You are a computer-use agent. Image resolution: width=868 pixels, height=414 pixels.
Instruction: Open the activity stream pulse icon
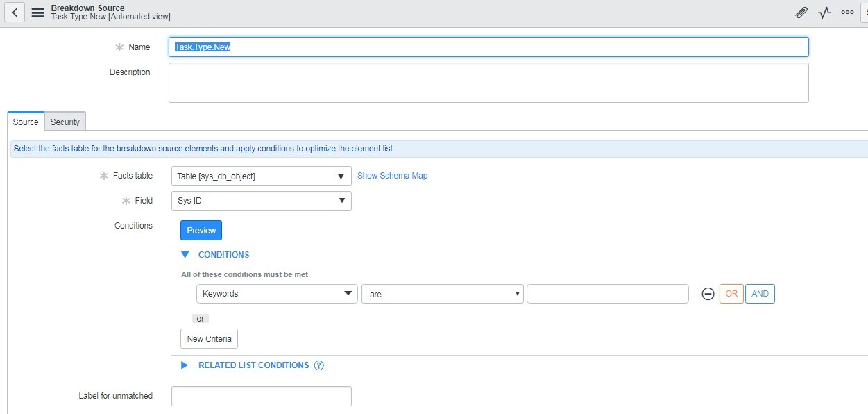(x=824, y=13)
